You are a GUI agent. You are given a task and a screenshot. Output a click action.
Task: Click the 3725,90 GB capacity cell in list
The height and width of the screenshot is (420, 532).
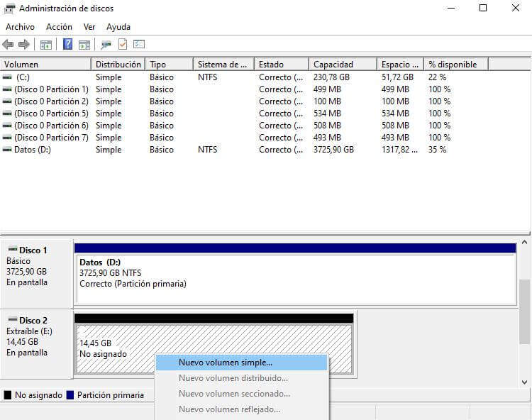coord(334,150)
